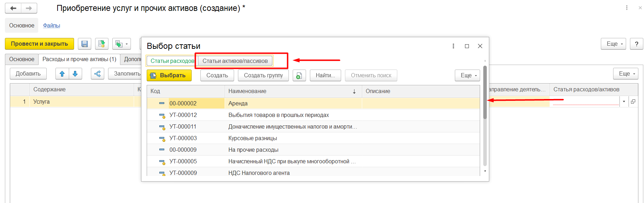Click Отменить поиск button
This screenshot has width=644, height=203.
[371, 76]
